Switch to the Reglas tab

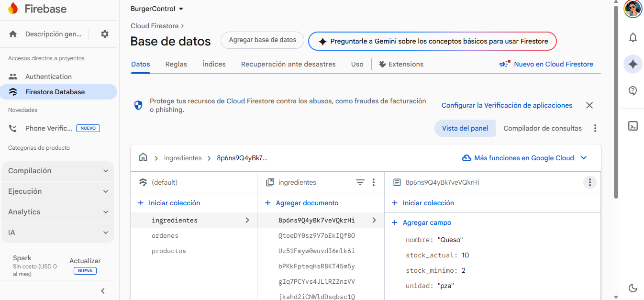click(176, 64)
